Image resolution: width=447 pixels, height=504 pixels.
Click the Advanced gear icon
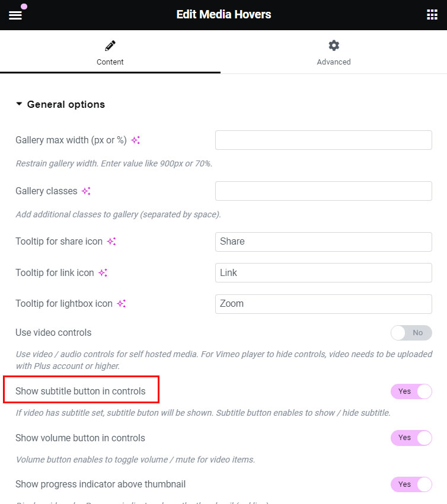point(334,46)
